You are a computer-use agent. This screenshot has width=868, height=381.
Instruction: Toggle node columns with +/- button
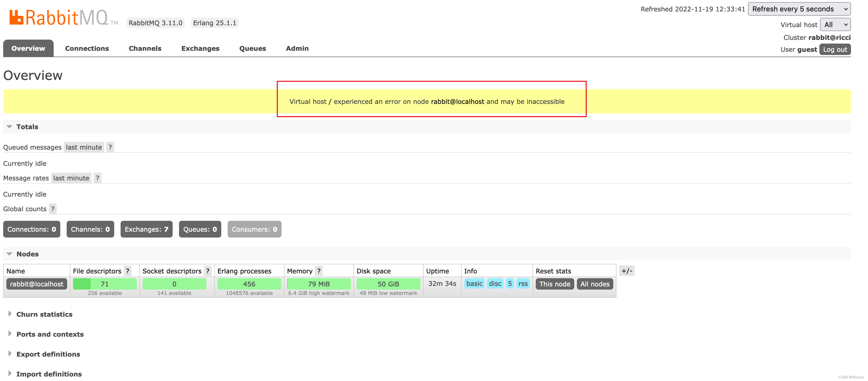click(627, 271)
